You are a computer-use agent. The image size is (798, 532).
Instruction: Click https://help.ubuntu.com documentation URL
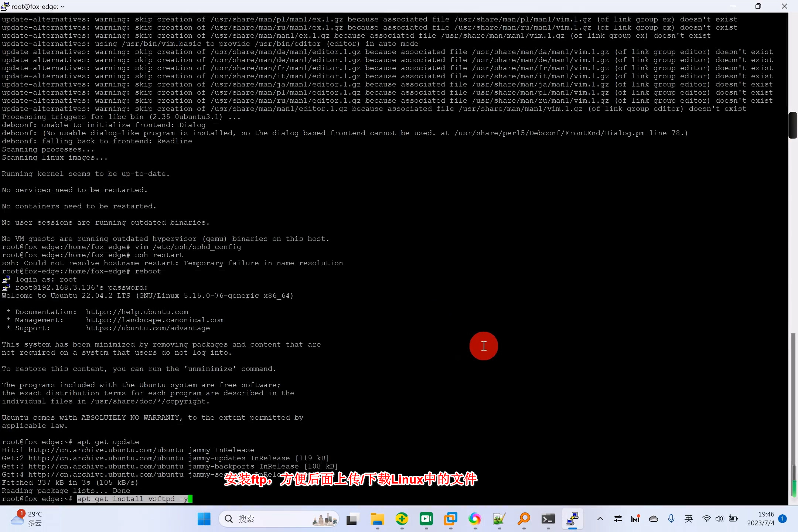137,312
